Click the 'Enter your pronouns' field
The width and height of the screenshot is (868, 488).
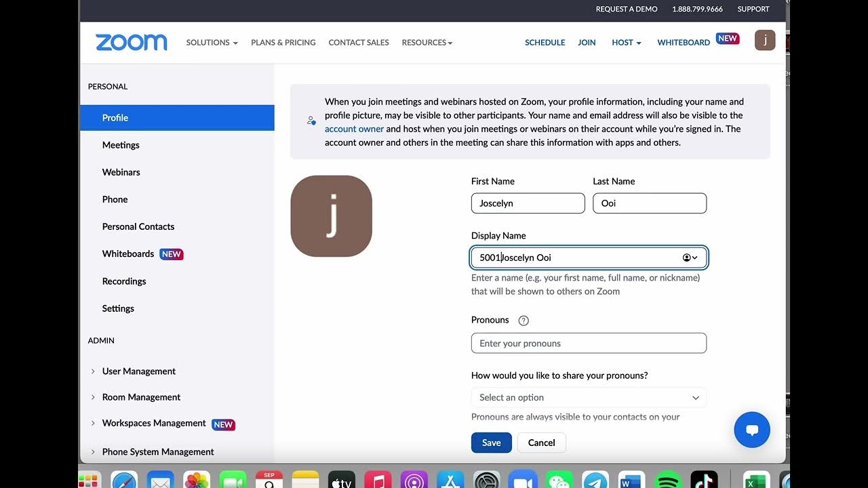[x=589, y=343]
